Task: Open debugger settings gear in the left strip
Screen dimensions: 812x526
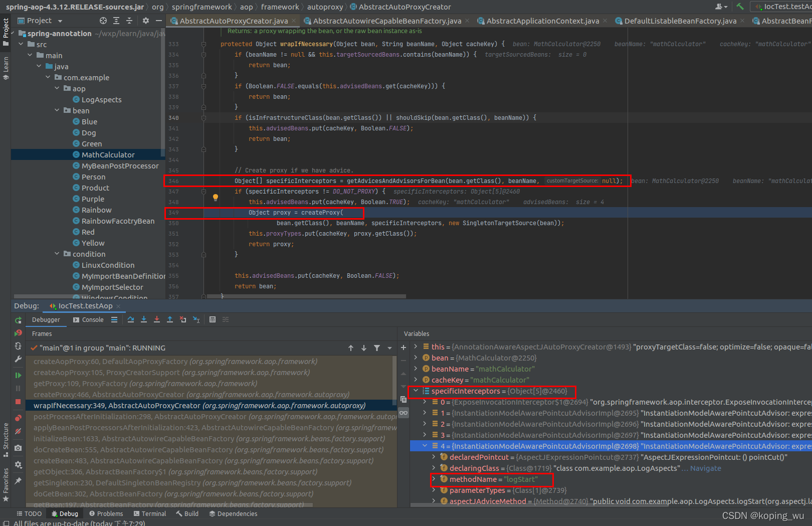Action: [18, 464]
